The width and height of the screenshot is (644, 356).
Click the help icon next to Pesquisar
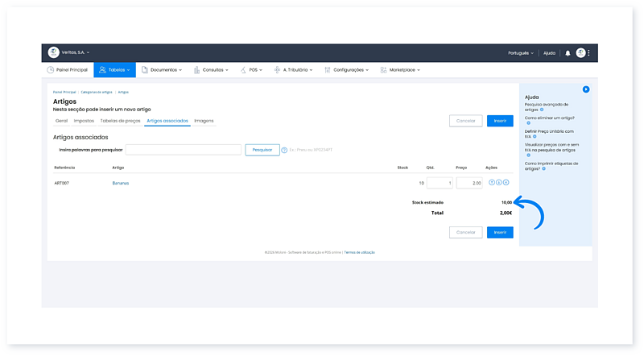coord(284,150)
